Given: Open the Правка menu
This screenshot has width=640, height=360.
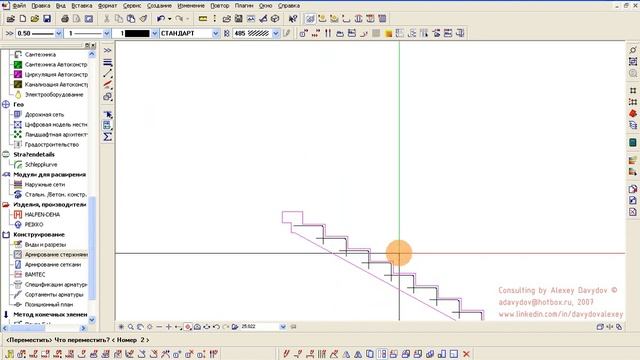Looking at the screenshot, I should [x=41, y=6].
